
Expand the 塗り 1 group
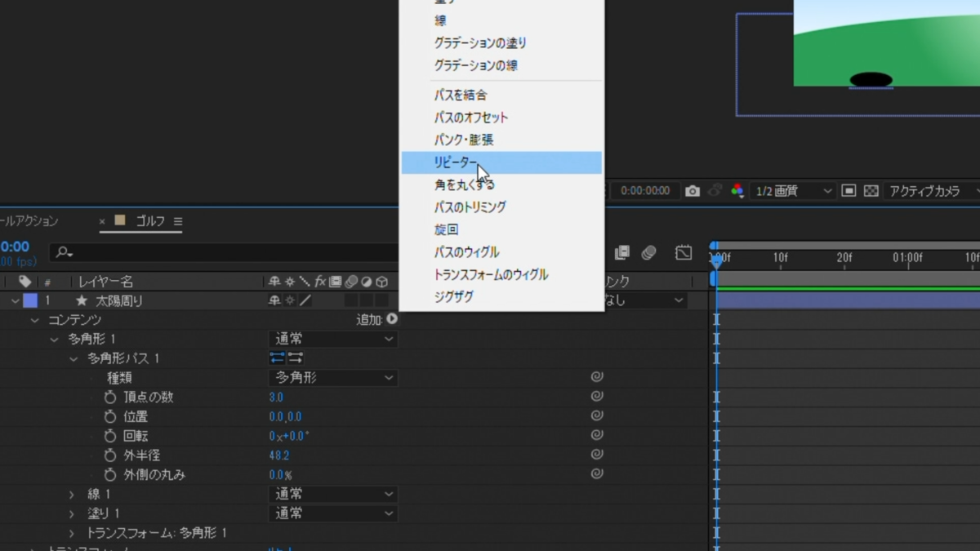pos(72,513)
